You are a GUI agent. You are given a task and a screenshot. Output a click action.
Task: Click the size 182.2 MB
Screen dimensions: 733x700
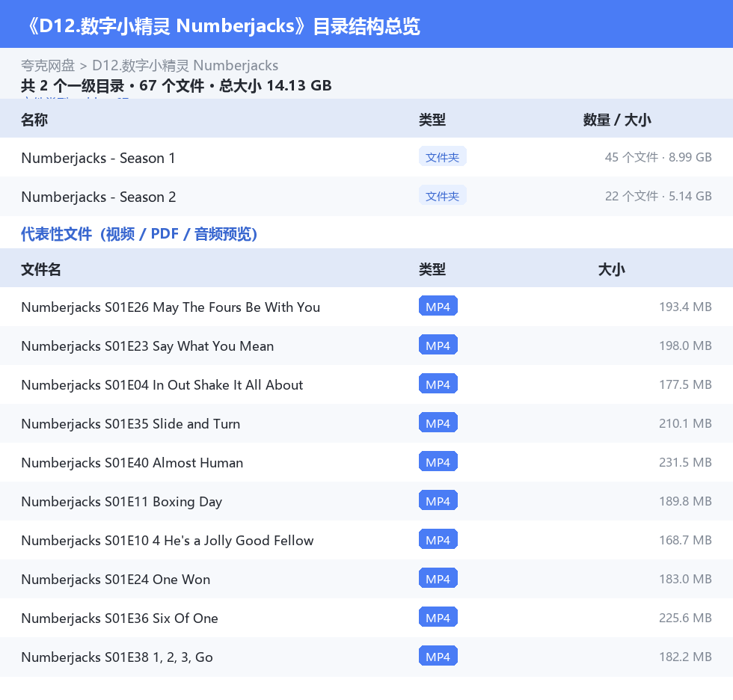coord(685,656)
